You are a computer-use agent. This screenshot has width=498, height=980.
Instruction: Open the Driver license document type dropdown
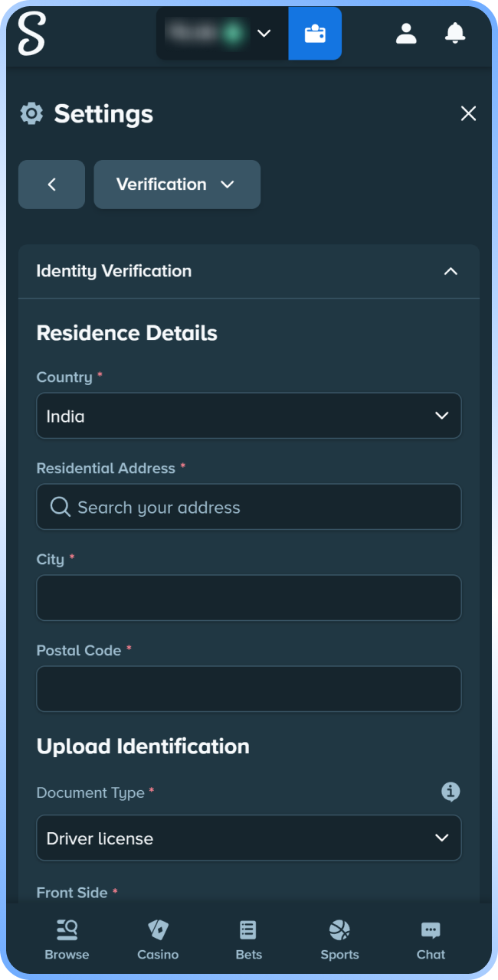tap(249, 838)
